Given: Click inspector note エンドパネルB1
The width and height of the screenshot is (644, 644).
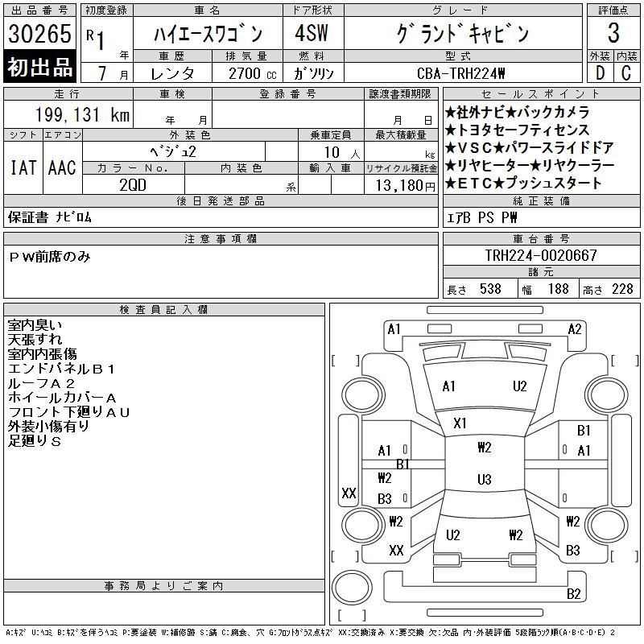Looking at the screenshot, I should point(61,369).
